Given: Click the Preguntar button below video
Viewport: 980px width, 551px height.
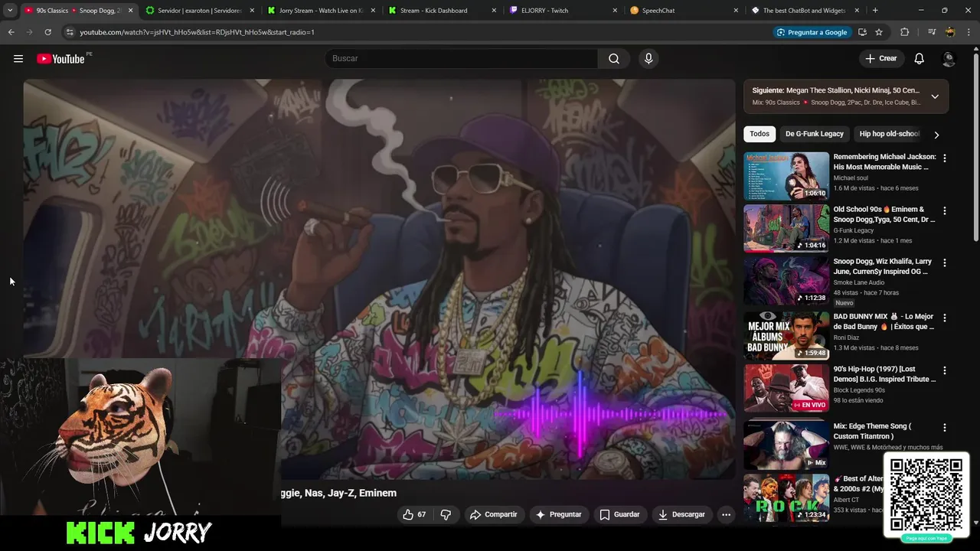Looking at the screenshot, I should pos(558,514).
